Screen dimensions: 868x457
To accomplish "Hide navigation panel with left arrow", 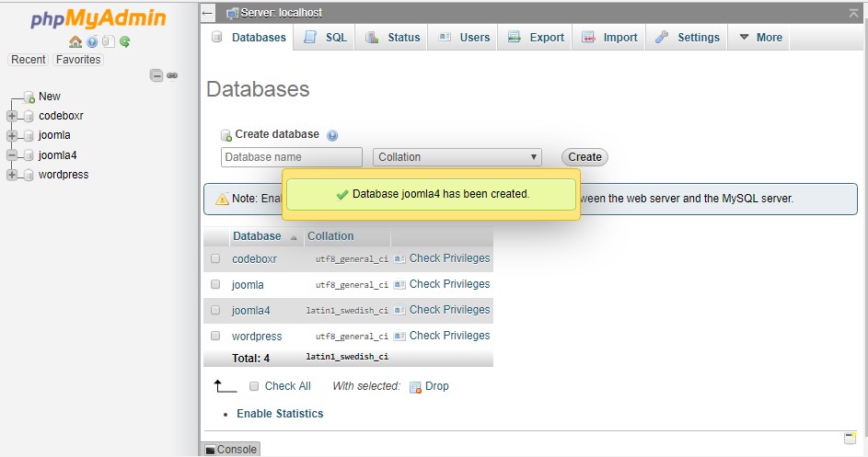I will click(208, 13).
